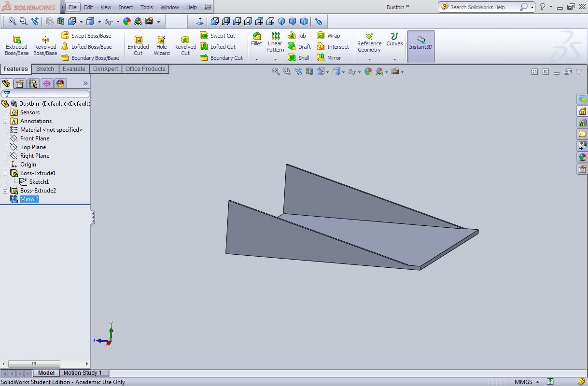Screen dimensions: 588x386
Task: Select the Intersect tool
Action: (x=333, y=47)
